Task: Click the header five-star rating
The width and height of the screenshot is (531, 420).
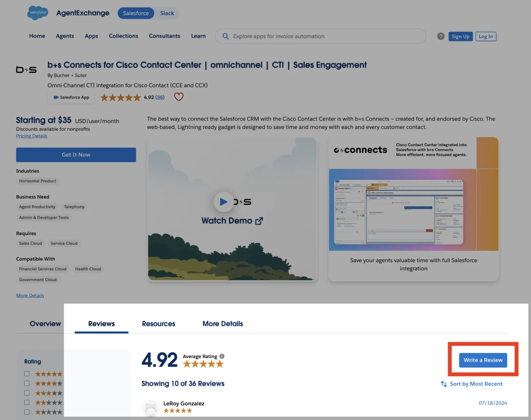Action: [x=121, y=97]
